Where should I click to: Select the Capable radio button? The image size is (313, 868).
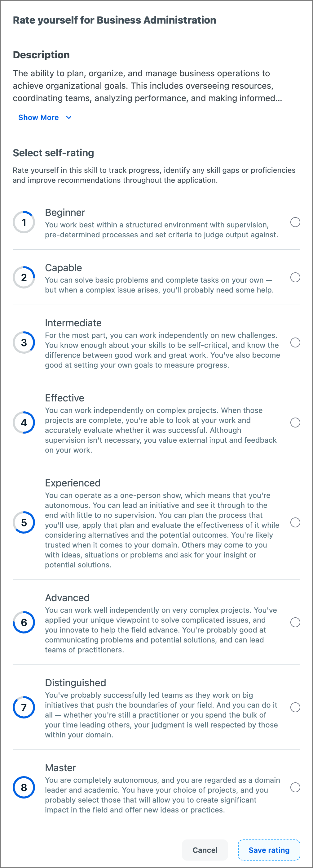[x=295, y=277]
